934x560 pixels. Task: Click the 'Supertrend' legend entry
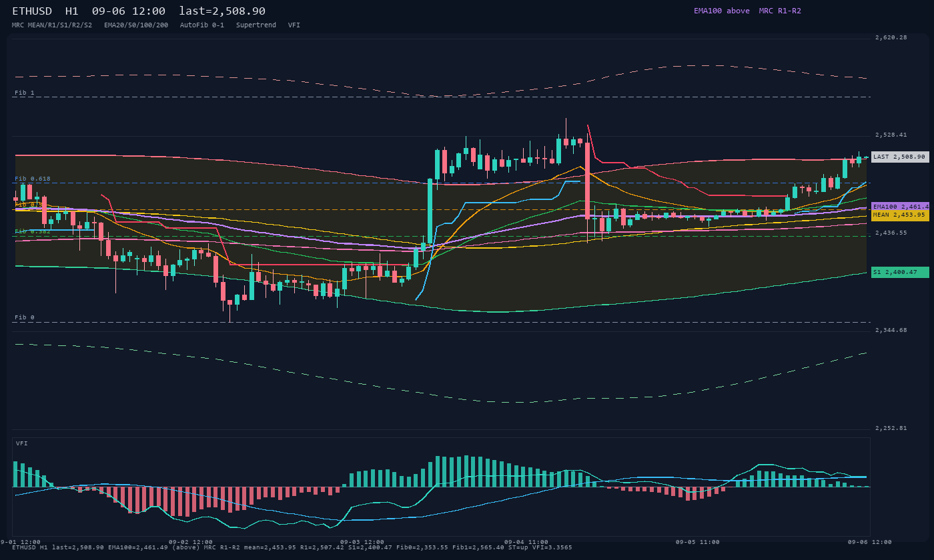256,25
